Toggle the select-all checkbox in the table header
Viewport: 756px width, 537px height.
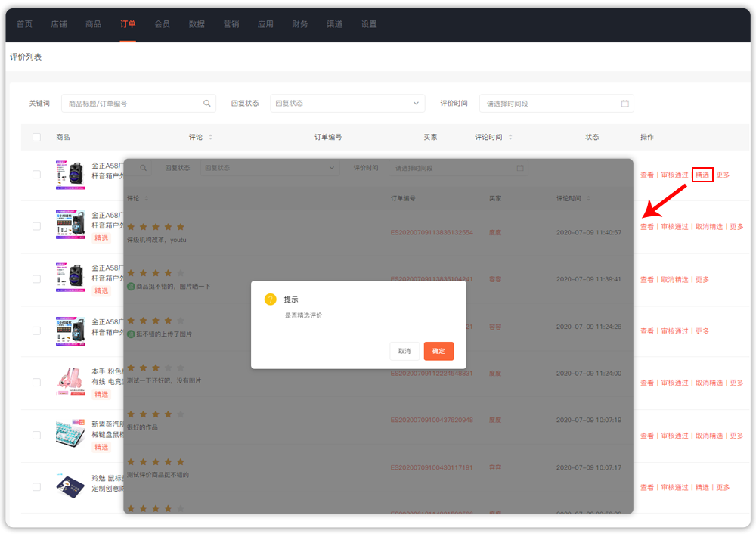(x=37, y=138)
